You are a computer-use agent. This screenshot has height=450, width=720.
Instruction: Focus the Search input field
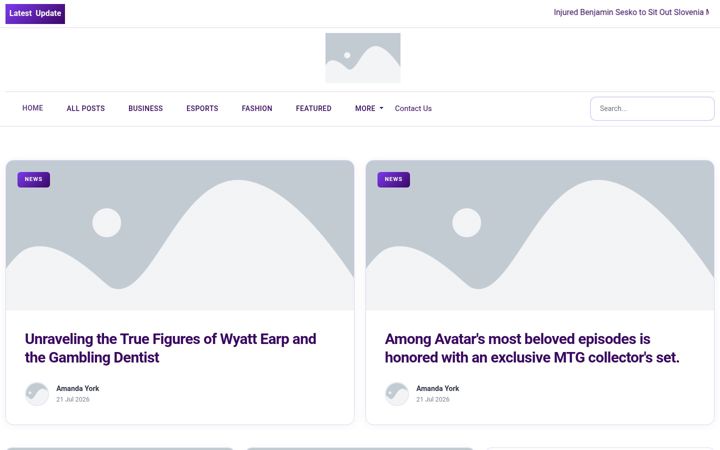pos(652,109)
